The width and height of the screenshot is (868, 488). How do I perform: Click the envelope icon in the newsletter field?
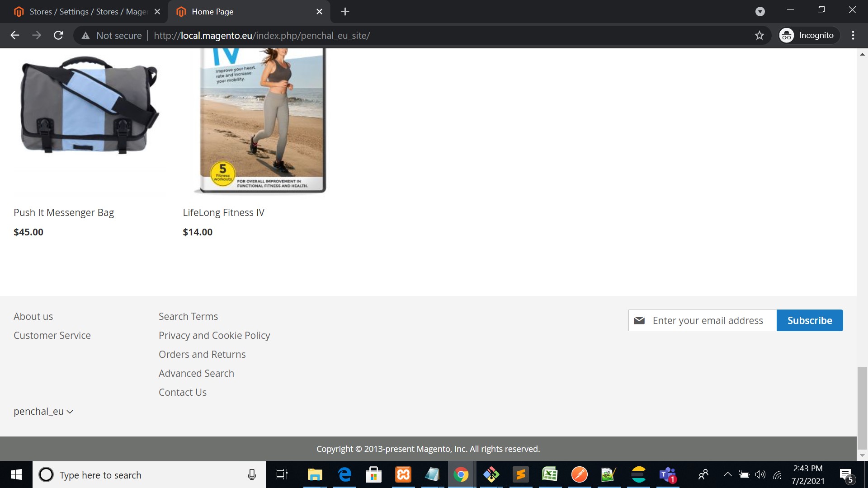(x=639, y=320)
